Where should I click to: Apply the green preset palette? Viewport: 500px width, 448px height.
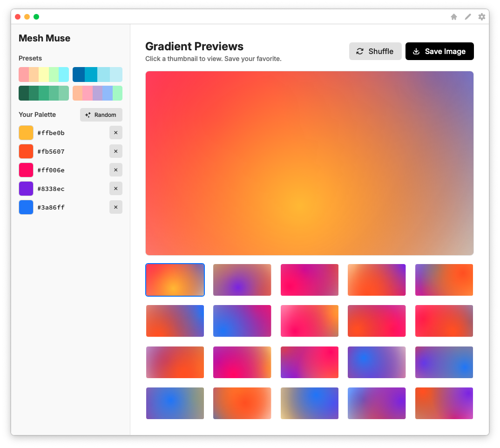tap(43, 93)
